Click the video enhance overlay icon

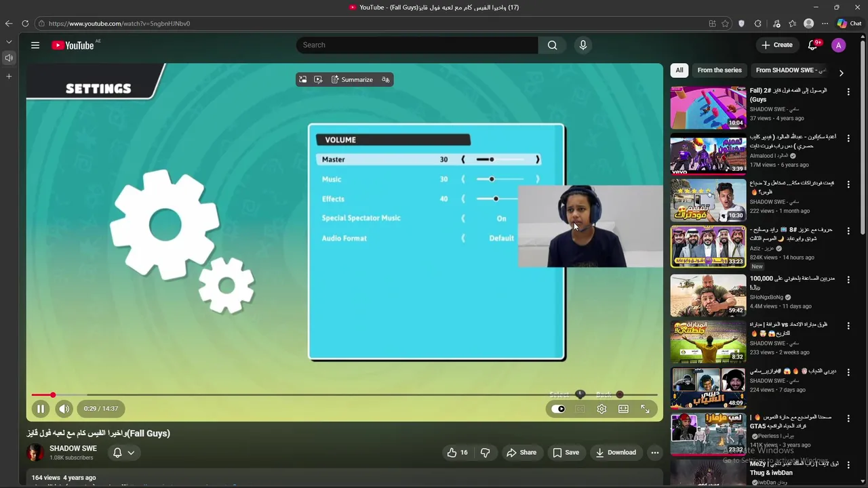pos(318,80)
